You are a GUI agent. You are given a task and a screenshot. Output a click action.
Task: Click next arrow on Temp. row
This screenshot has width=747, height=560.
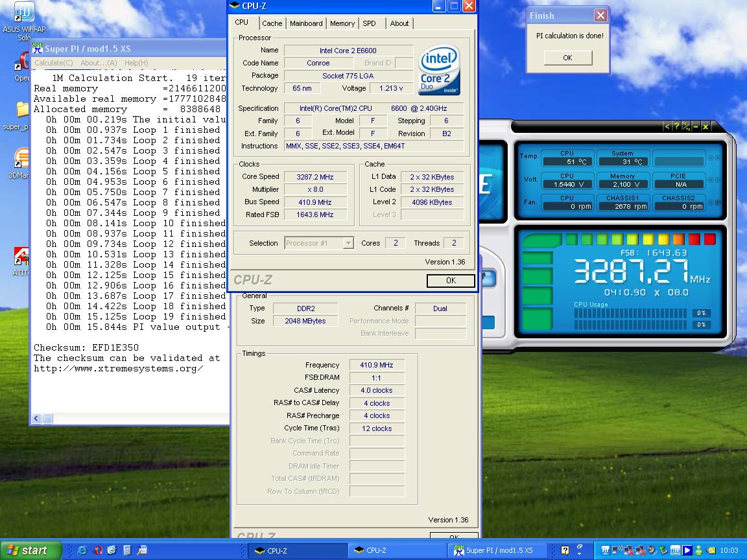718,157
